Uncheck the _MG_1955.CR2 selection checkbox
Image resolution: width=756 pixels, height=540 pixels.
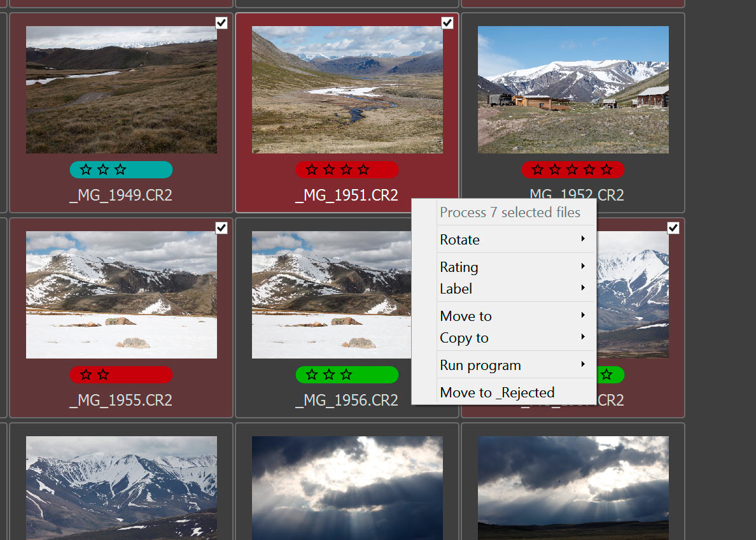pyautogui.click(x=221, y=228)
